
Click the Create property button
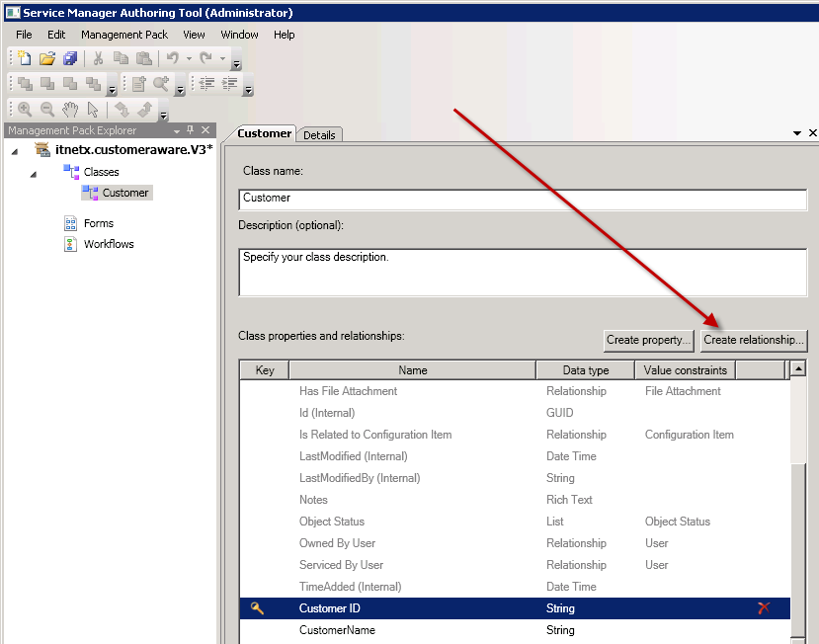pyautogui.click(x=648, y=340)
